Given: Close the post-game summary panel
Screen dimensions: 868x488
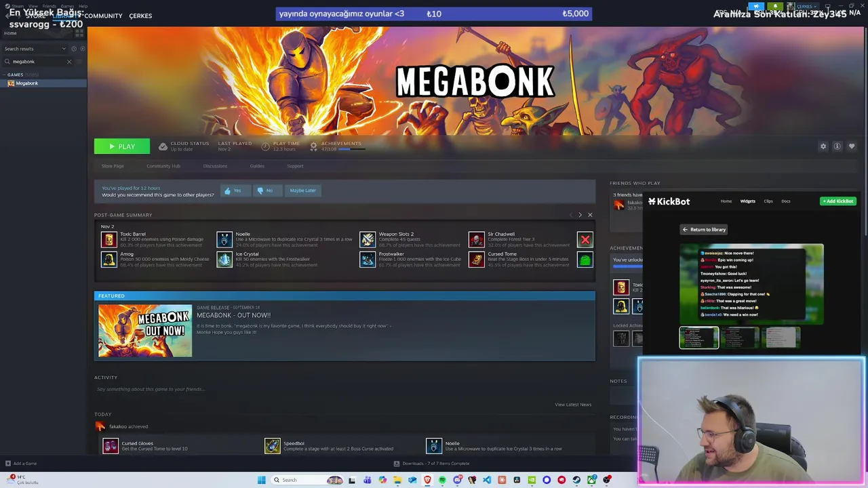Looking at the screenshot, I should pos(590,215).
